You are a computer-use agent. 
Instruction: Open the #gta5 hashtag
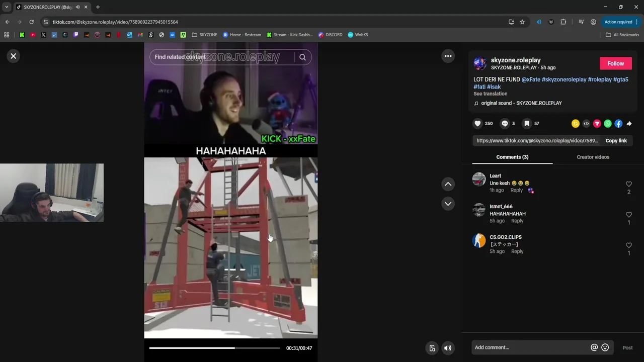pos(621,79)
